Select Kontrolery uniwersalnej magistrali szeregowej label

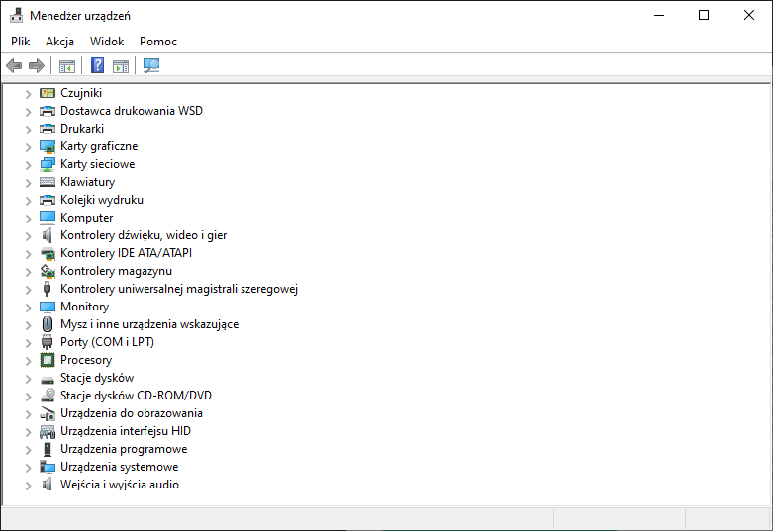179,289
